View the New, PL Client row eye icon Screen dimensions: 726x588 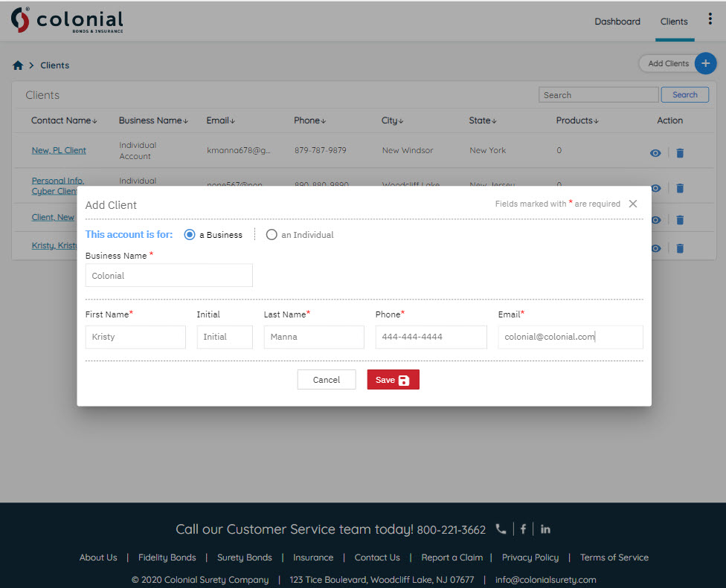(655, 153)
